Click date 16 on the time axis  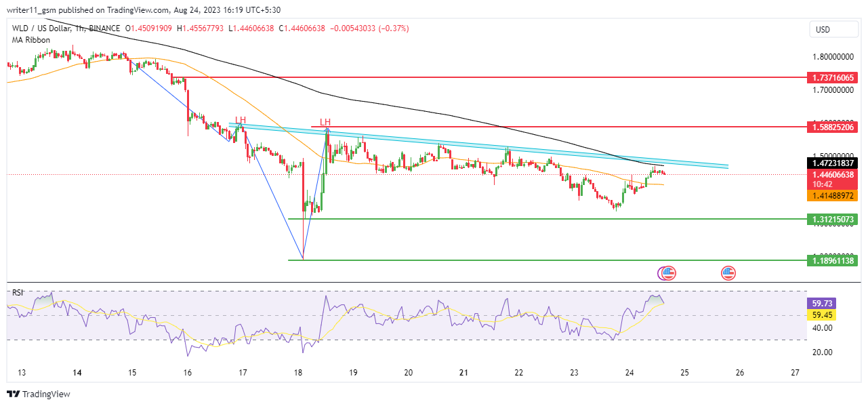click(x=188, y=373)
